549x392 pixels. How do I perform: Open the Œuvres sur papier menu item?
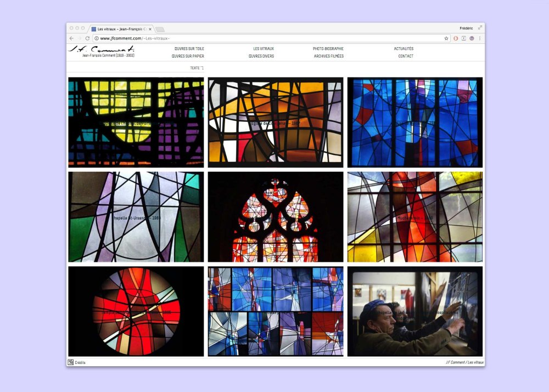tap(188, 56)
